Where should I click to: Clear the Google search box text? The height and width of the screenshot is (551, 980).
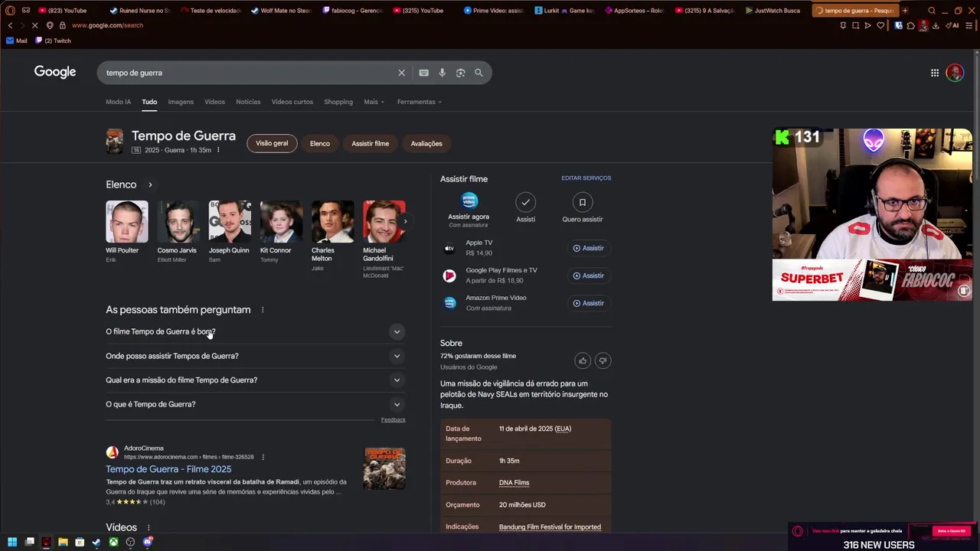pos(401,73)
